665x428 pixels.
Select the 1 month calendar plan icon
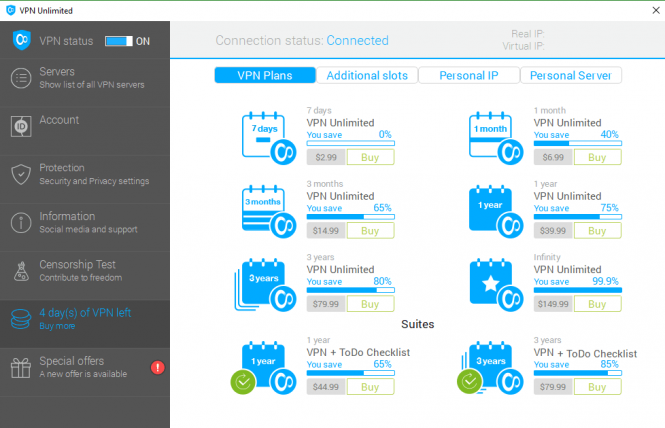[496, 138]
